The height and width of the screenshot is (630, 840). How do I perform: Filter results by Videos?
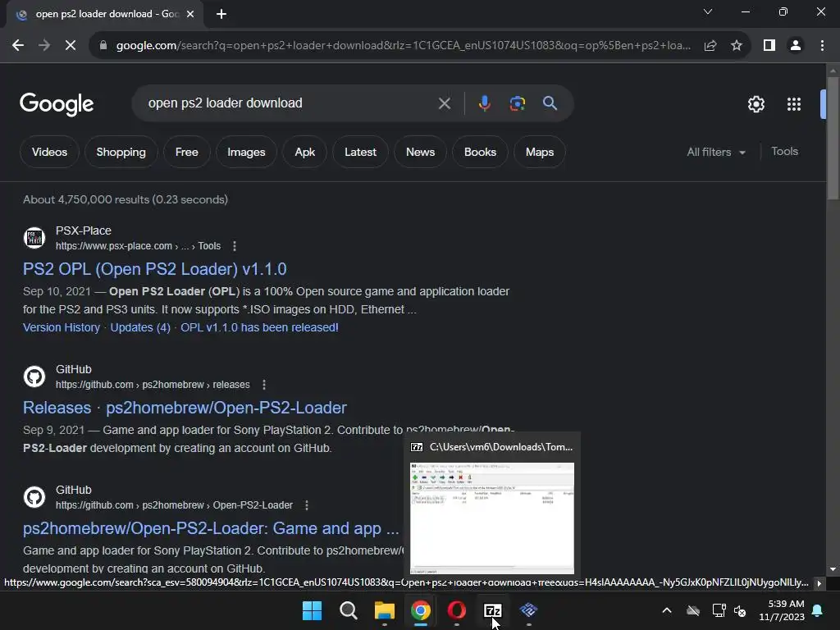[x=49, y=152]
